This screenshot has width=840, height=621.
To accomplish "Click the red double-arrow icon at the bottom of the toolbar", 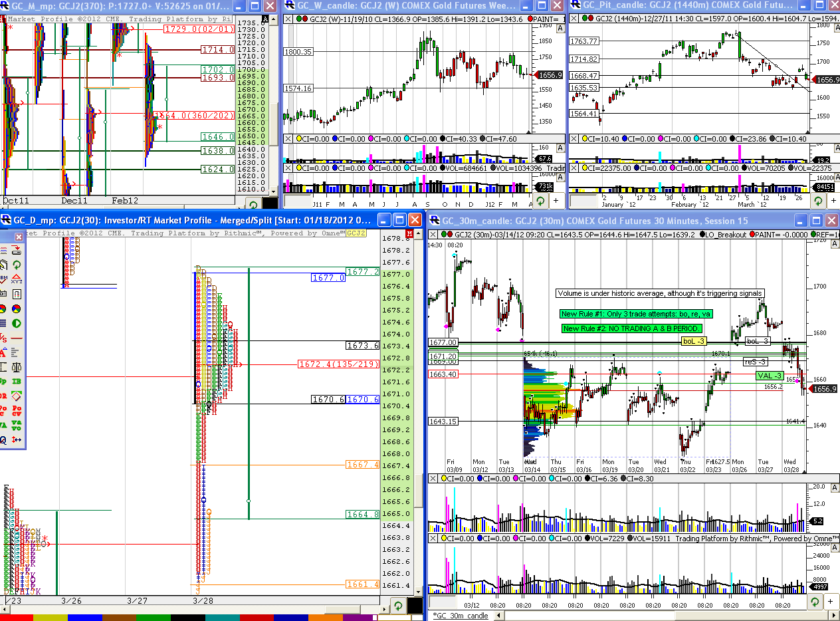I will [x=17, y=439].
